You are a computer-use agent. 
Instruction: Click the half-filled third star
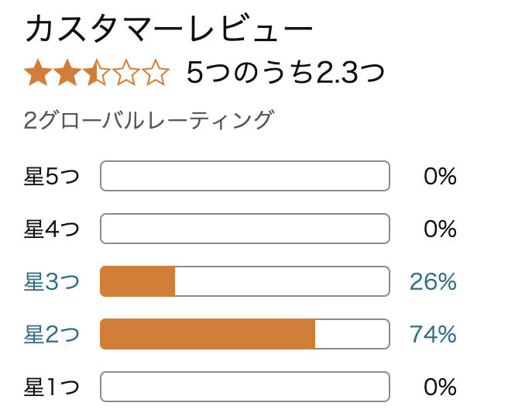[x=97, y=73]
